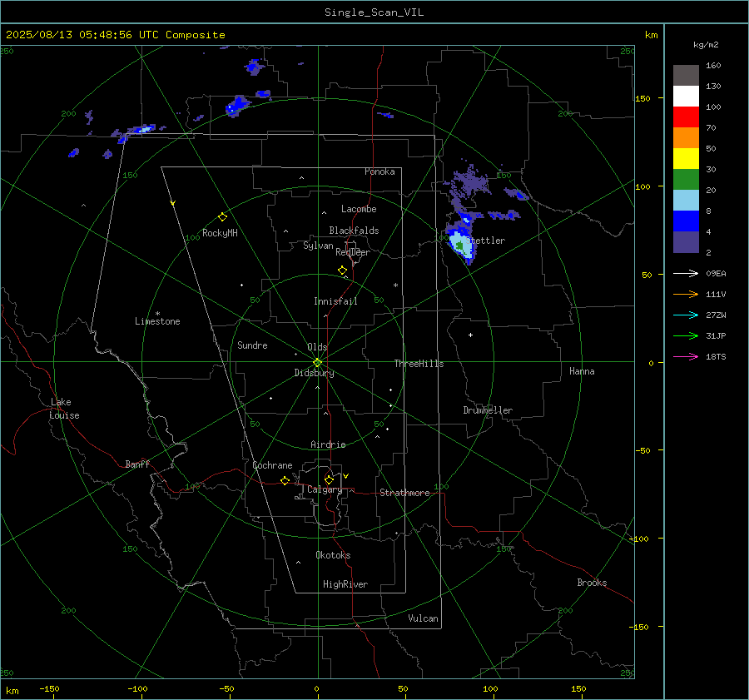Click the Ponoka city label

(x=379, y=171)
